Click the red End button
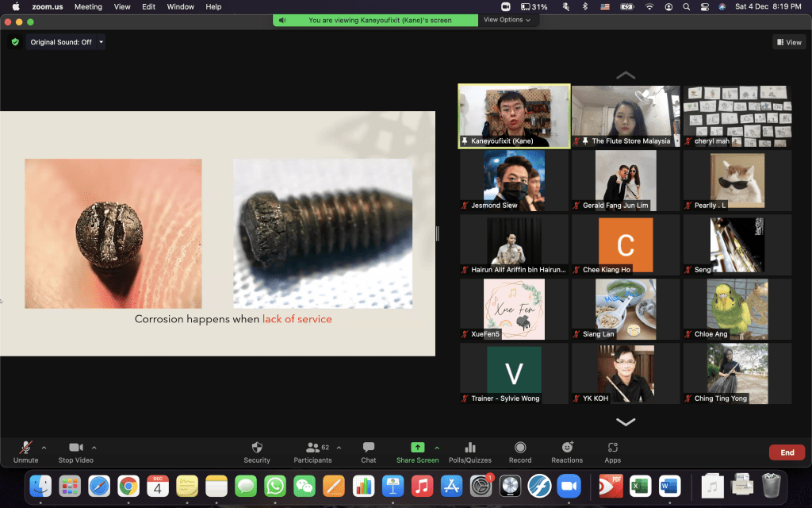The width and height of the screenshot is (812, 508). [x=787, y=452]
